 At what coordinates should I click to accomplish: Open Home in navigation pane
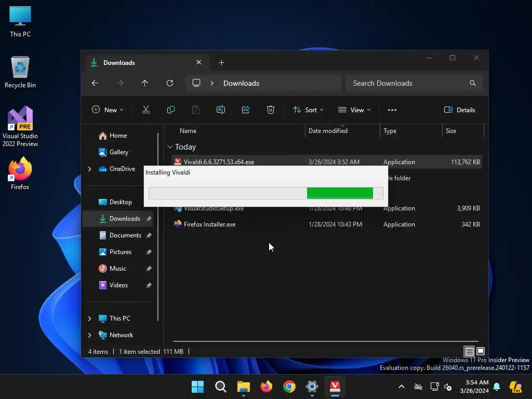(118, 136)
